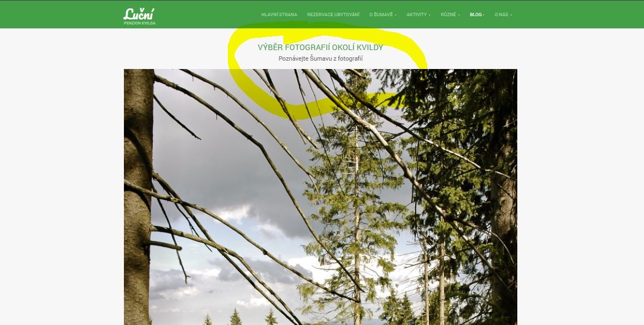Expand the RŮZNÉ menu label
The image size is (644, 325).
448,15
